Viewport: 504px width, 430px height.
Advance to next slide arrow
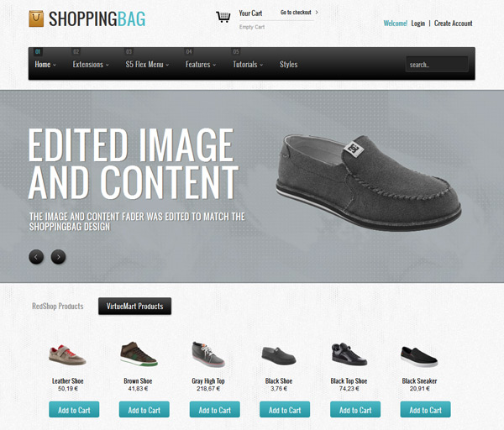(58, 257)
